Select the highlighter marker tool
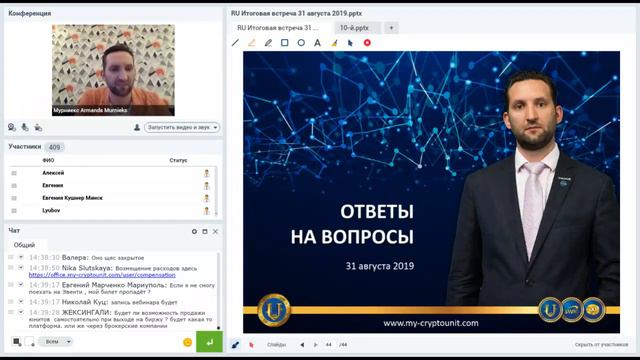The width and height of the screenshot is (640, 360). pyautogui.click(x=251, y=42)
